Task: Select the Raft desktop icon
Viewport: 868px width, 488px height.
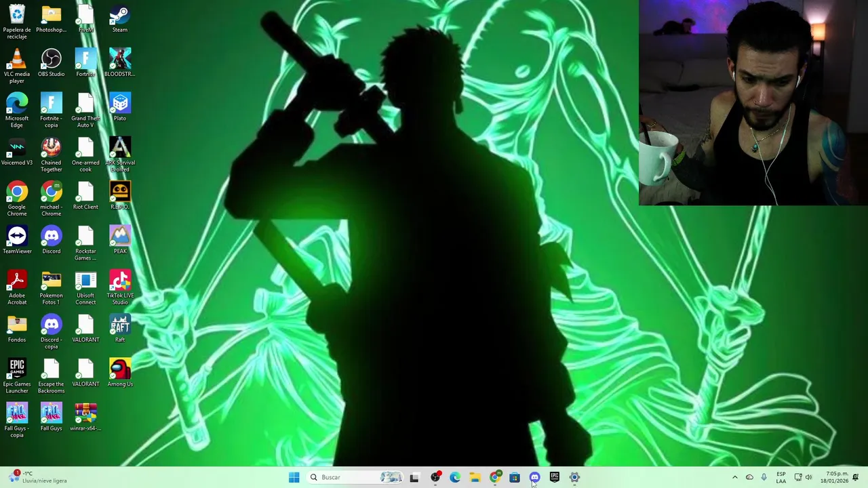Action: click(119, 329)
